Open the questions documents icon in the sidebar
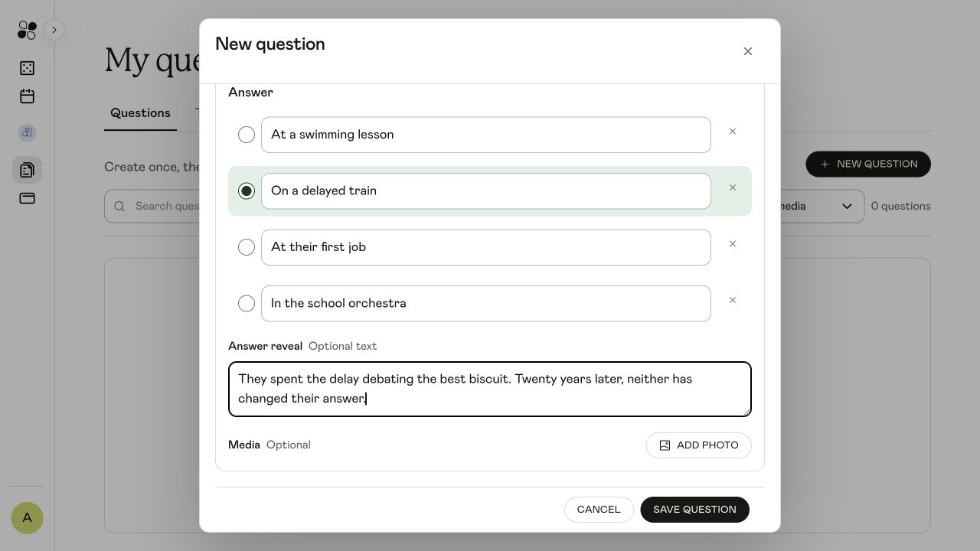 27,170
